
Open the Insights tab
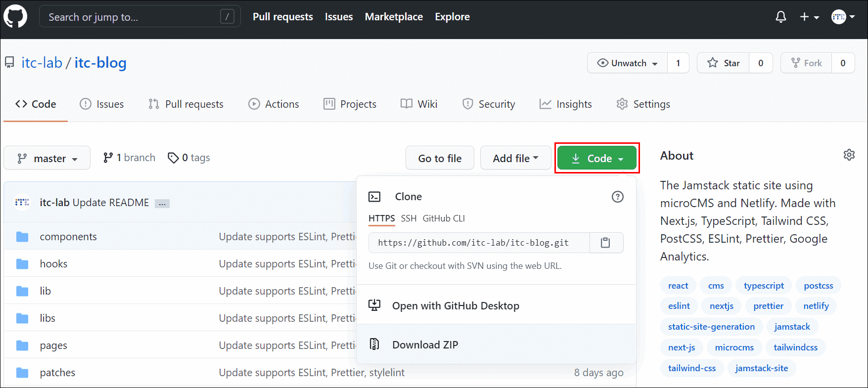566,104
